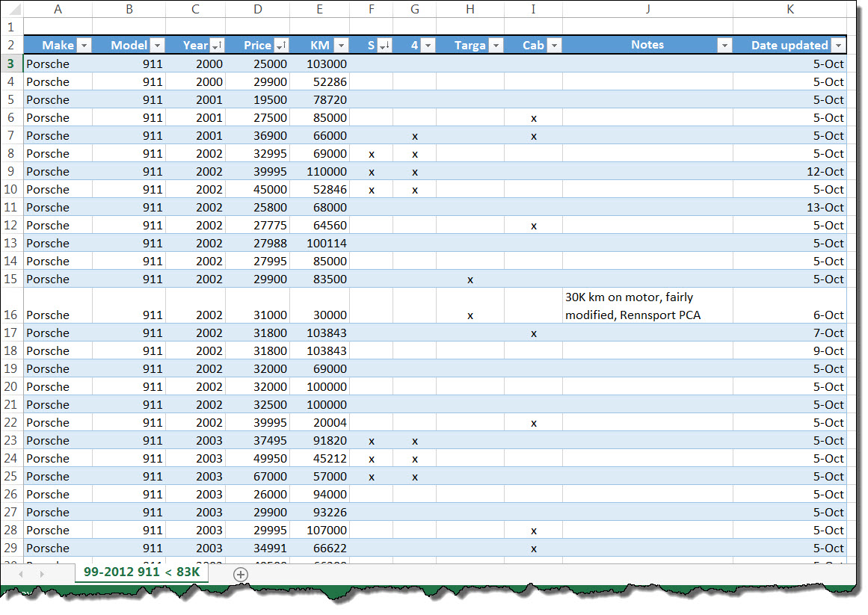The width and height of the screenshot is (868, 615).
Task: Select KM cell 107000
Action: [x=319, y=530]
